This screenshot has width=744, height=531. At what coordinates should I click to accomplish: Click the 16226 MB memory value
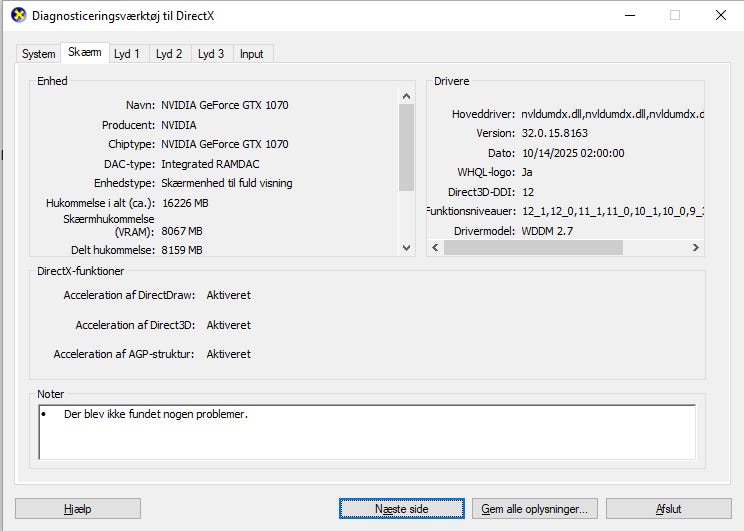tap(186, 203)
